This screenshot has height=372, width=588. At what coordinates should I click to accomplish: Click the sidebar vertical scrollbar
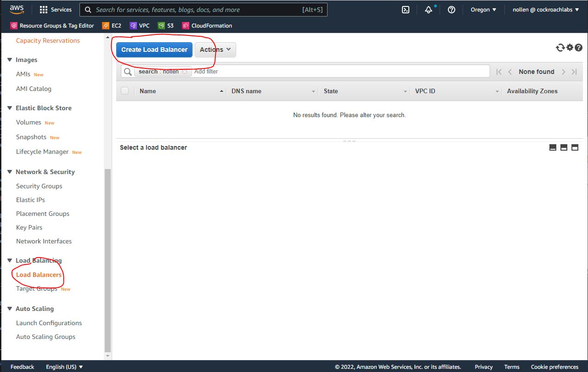(108, 260)
